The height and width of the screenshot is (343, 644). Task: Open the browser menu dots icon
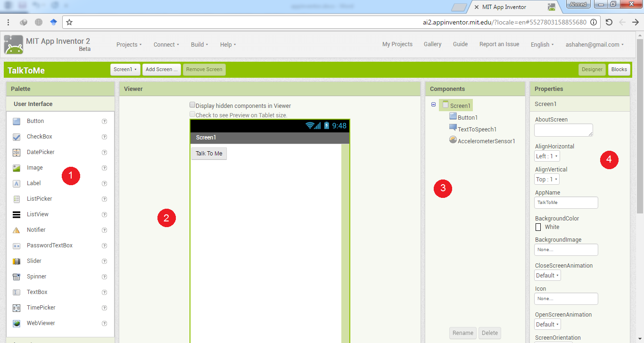pyautogui.click(x=8, y=22)
